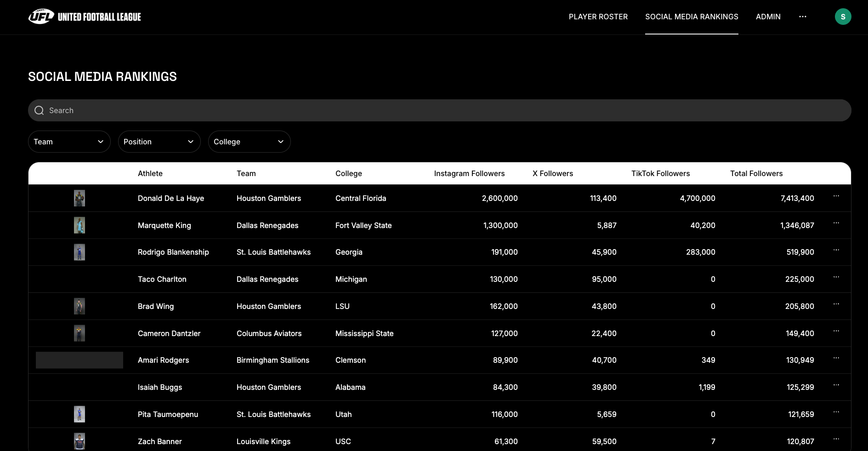
Task: Click the UFL logo in the header
Action: point(41,17)
